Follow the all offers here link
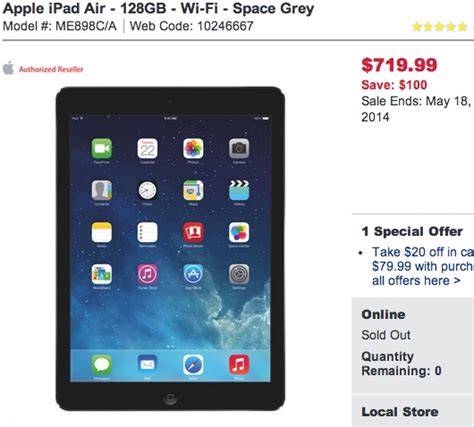 (416, 281)
